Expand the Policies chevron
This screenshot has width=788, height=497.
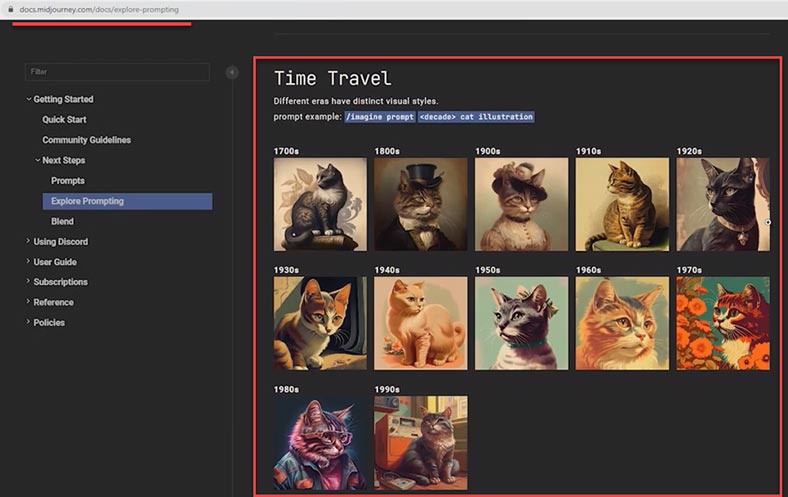point(28,322)
